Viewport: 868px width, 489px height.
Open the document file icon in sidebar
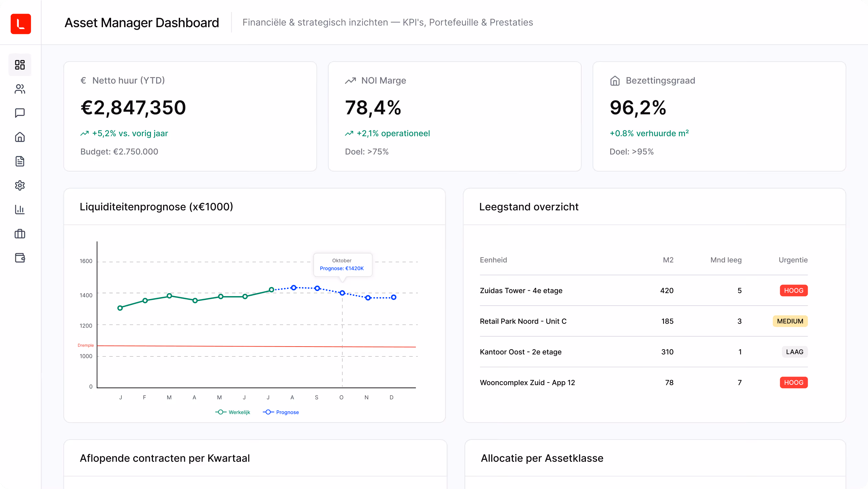point(20,161)
